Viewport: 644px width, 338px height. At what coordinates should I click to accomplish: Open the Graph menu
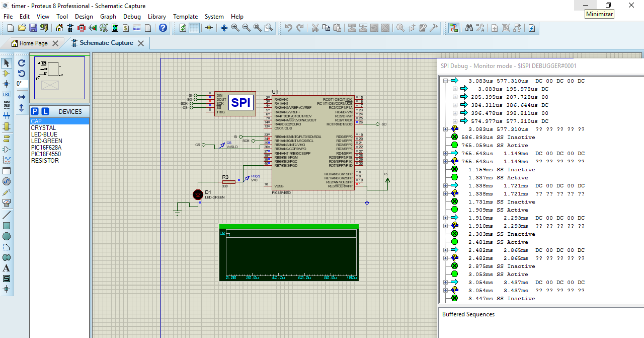pos(108,16)
